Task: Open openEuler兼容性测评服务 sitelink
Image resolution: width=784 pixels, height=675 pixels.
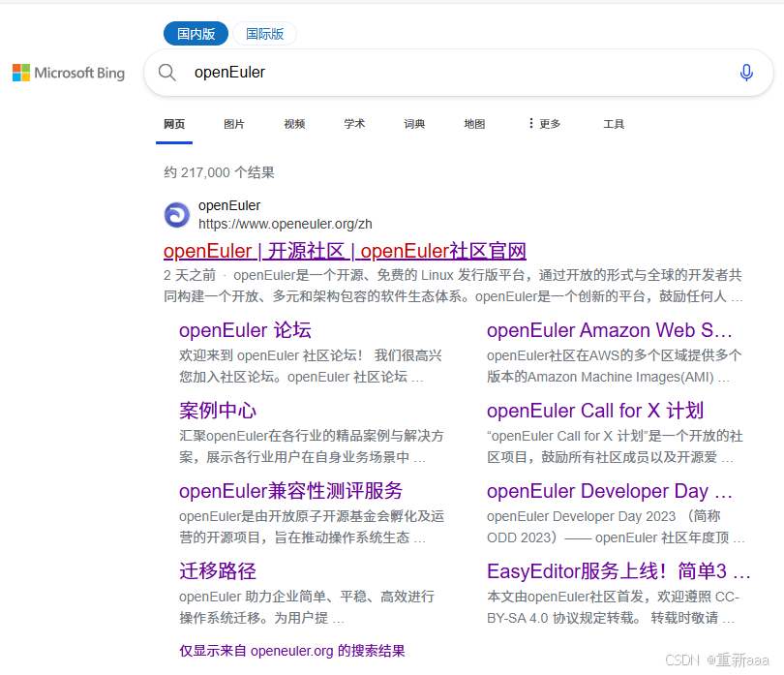Action: coord(291,491)
